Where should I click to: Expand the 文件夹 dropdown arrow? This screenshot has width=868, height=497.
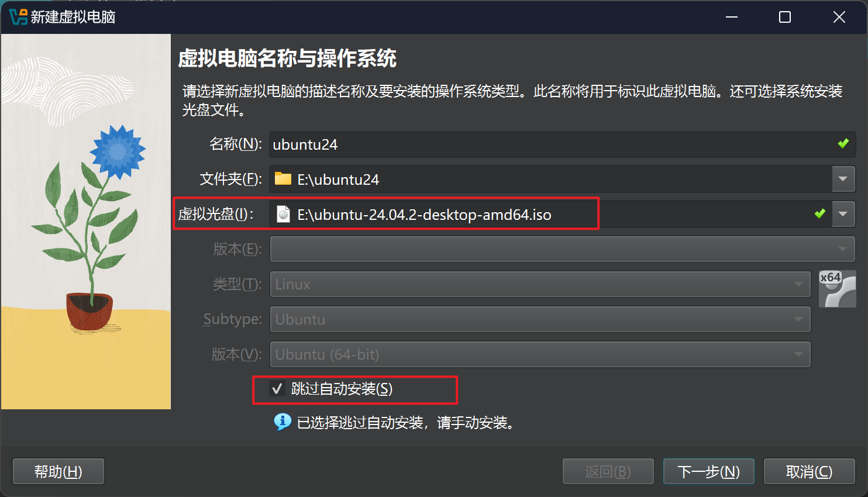843,179
